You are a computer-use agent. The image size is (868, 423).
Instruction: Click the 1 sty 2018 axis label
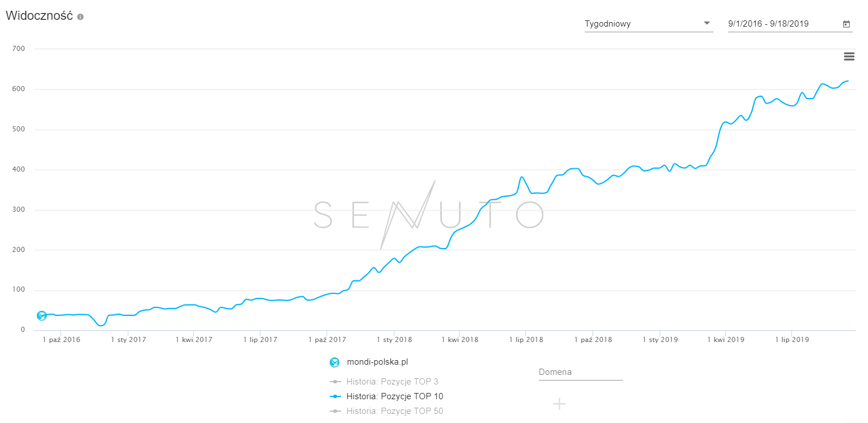pyautogui.click(x=394, y=340)
